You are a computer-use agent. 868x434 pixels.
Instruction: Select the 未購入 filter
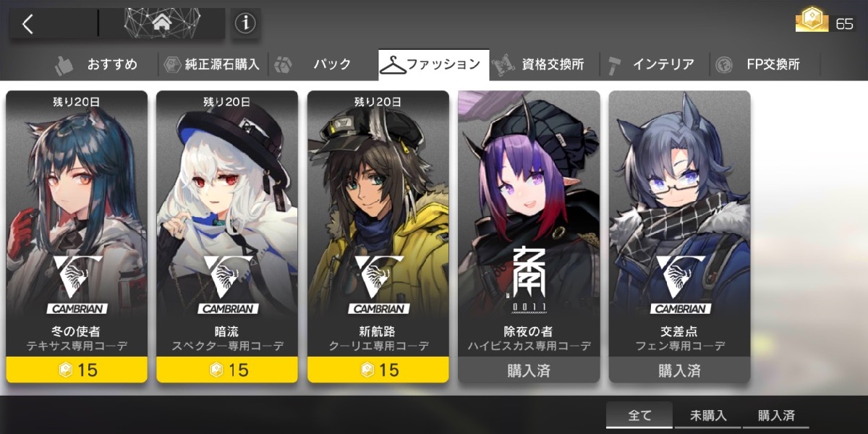click(708, 416)
